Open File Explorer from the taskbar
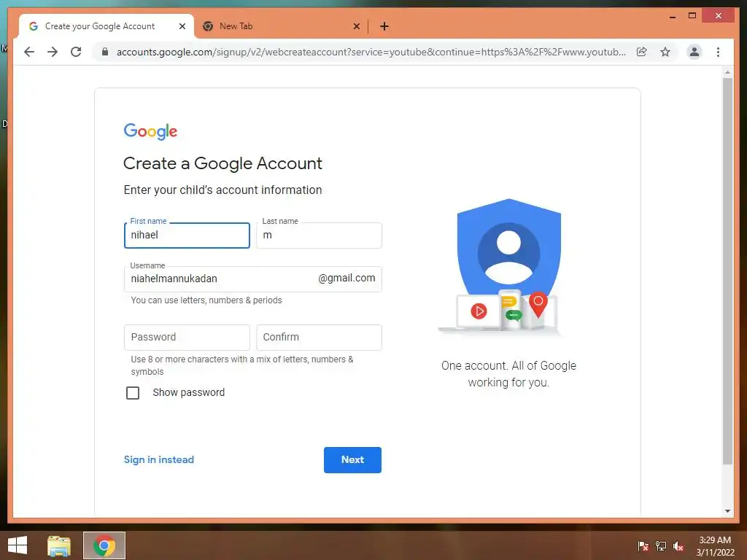The height and width of the screenshot is (560, 747). [x=59, y=545]
